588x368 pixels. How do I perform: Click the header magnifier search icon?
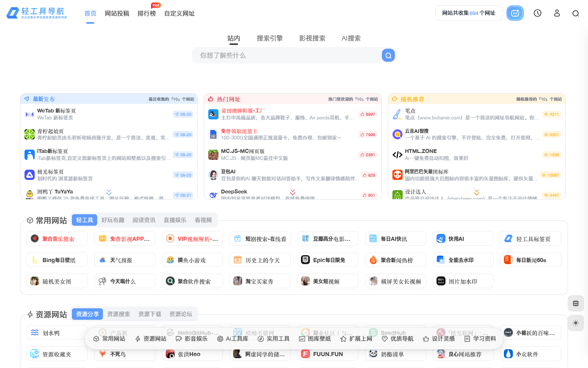(x=575, y=13)
